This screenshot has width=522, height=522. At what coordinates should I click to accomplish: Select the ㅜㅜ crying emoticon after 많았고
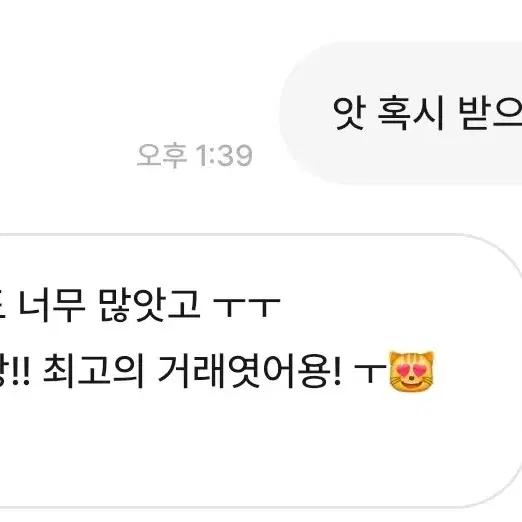(246, 307)
